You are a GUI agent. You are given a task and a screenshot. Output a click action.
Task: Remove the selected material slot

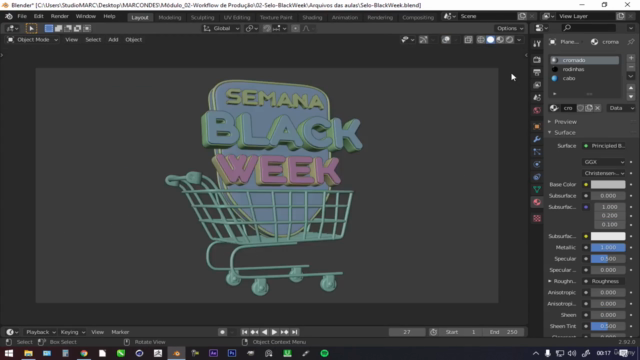point(631,67)
